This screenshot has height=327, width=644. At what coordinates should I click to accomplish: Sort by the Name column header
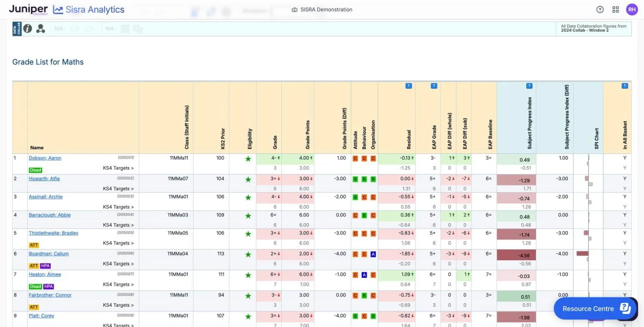click(37, 148)
